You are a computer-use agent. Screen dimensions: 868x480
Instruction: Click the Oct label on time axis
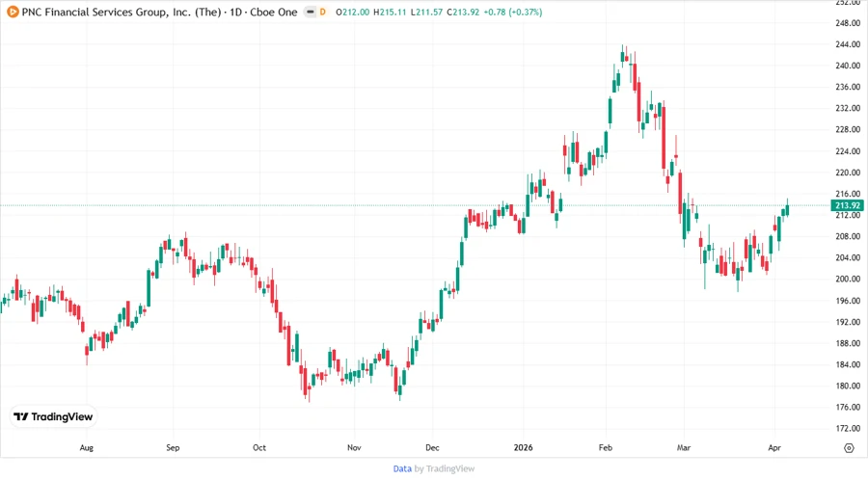[x=259, y=448]
